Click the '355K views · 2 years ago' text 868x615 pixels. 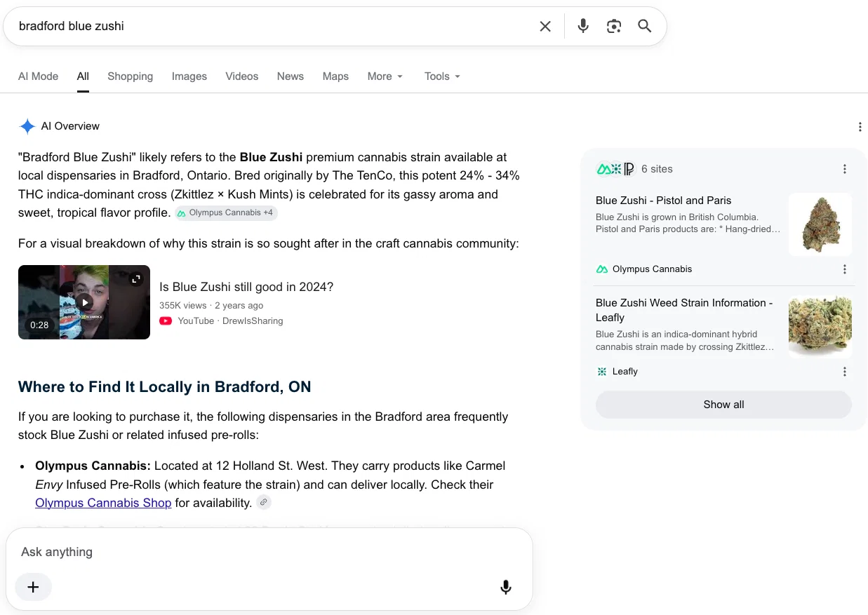pyautogui.click(x=211, y=306)
